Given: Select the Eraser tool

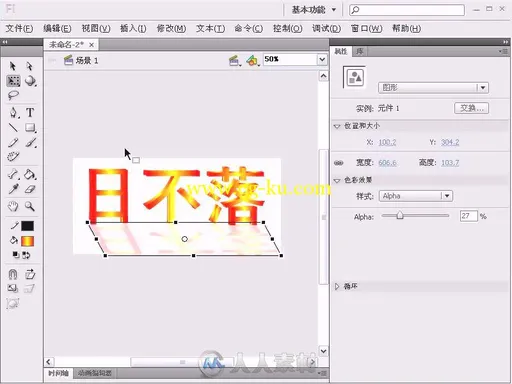Looking at the screenshot, I should point(30,189).
